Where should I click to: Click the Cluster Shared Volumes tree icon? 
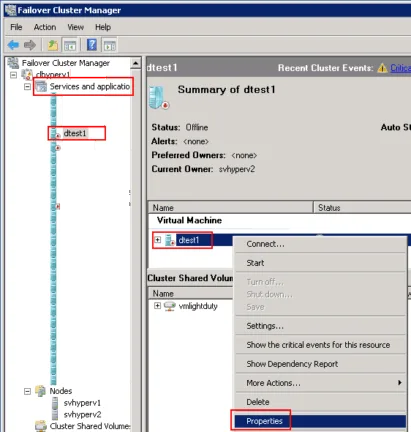(x=41, y=426)
